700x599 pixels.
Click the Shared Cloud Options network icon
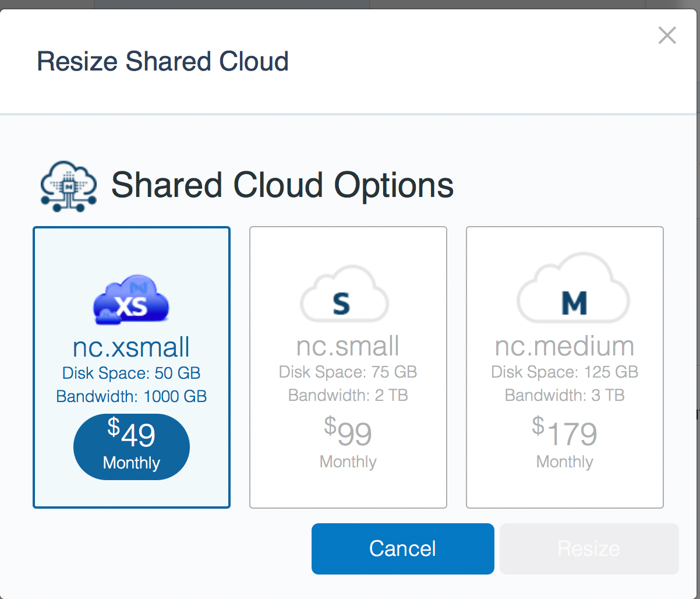pos(69,186)
